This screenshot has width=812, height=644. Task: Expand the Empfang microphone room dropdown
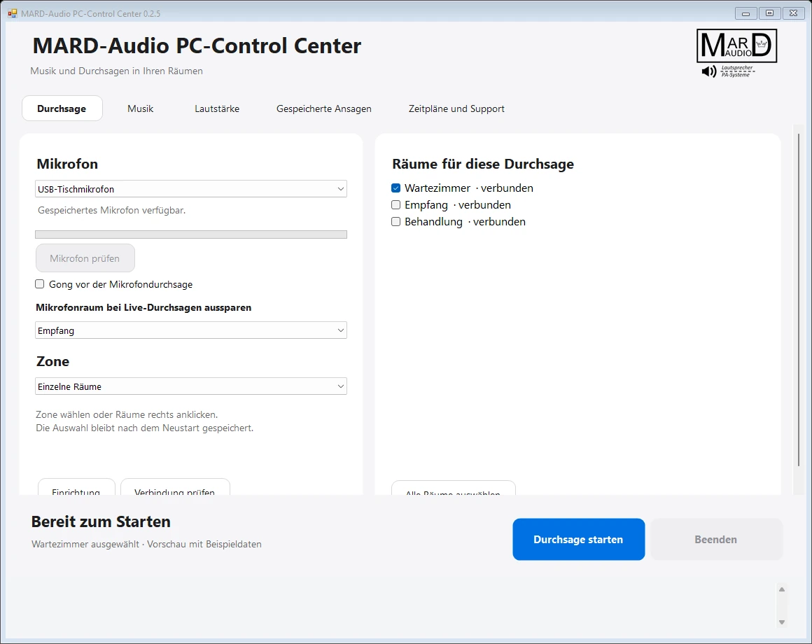point(191,330)
